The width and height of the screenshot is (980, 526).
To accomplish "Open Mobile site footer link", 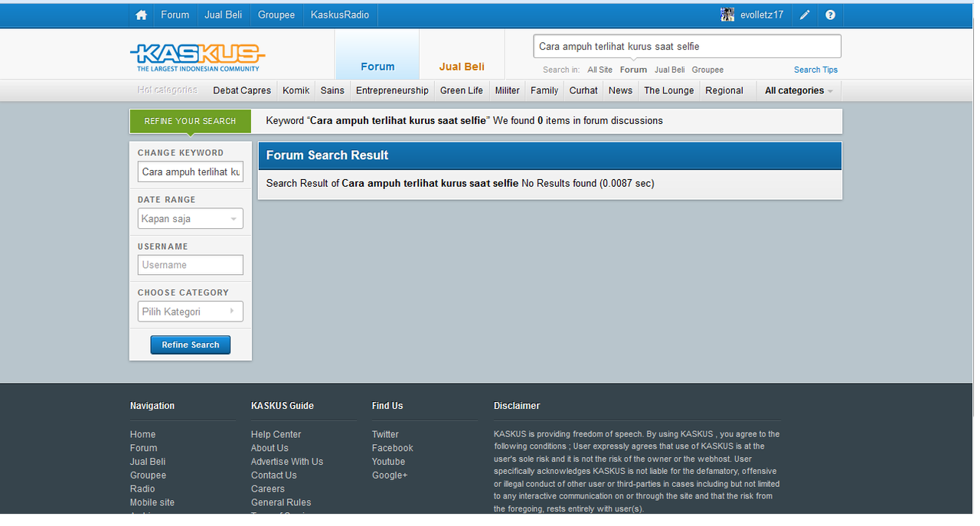I will click(152, 502).
